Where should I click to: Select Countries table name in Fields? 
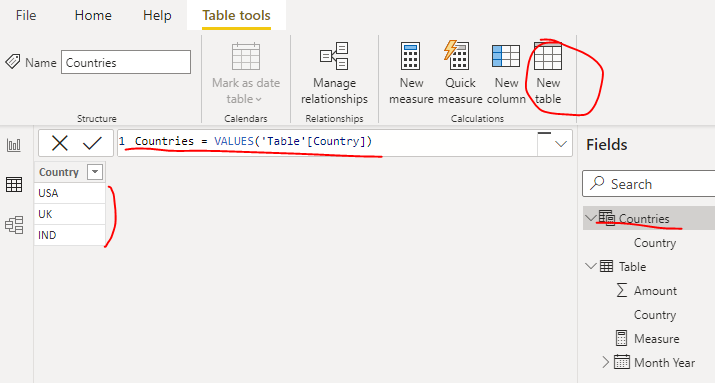[644, 219]
